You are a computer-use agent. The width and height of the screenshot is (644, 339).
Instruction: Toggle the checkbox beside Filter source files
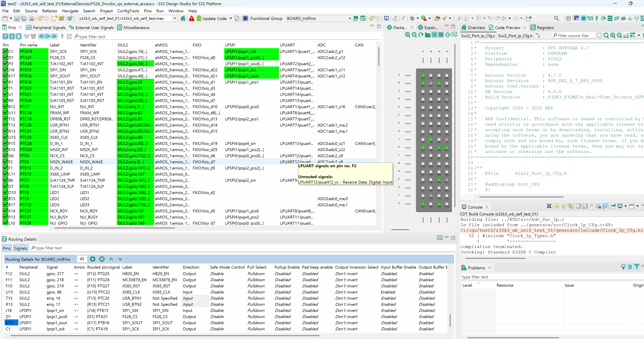pos(599,35)
